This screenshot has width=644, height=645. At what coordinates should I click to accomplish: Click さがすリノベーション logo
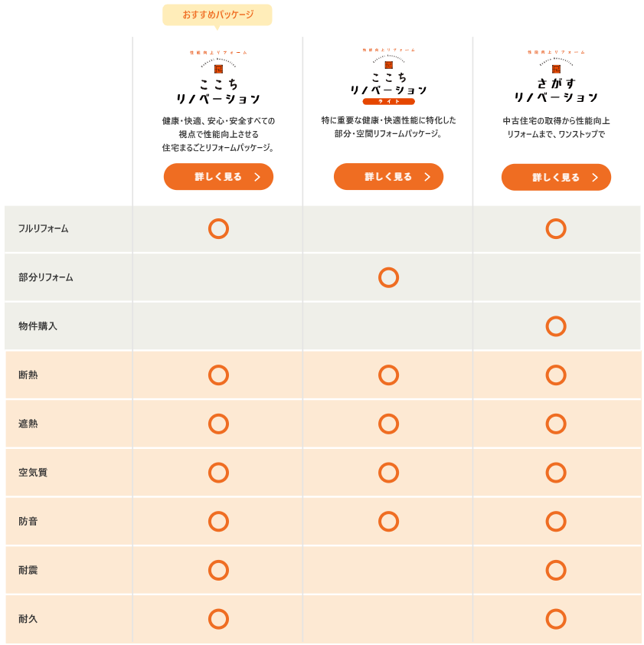pos(556,76)
